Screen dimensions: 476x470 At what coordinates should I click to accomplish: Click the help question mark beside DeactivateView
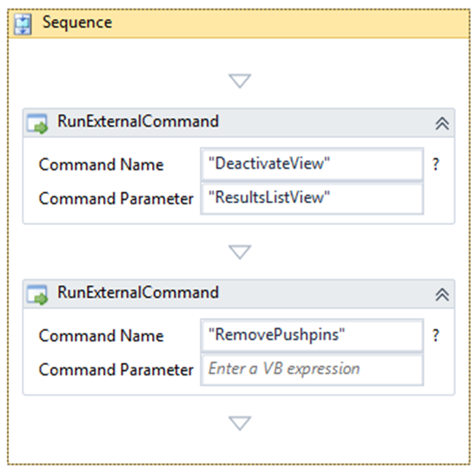point(436,164)
